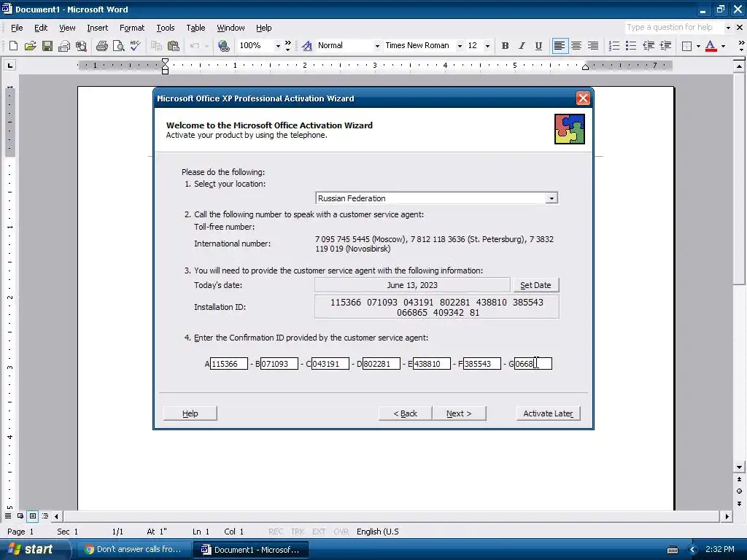Image resolution: width=747 pixels, height=560 pixels.
Task: Align paragraph text to the right
Action: (x=593, y=46)
